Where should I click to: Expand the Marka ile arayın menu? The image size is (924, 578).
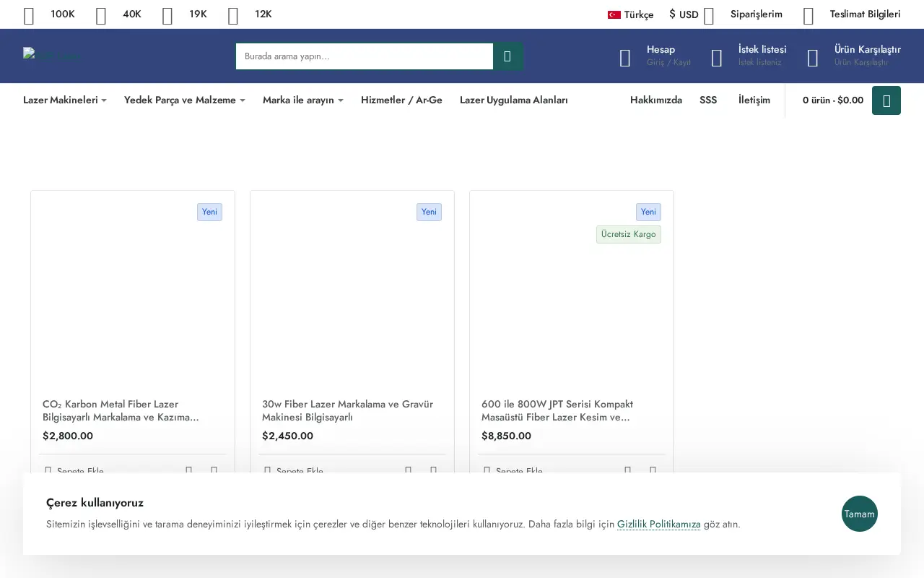point(303,100)
